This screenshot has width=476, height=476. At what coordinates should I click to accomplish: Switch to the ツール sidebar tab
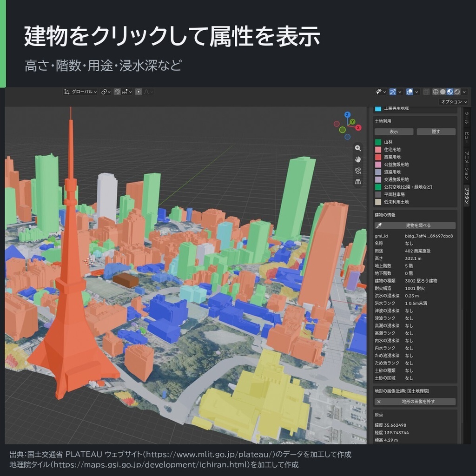pyautogui.click(x=467, y=118)
